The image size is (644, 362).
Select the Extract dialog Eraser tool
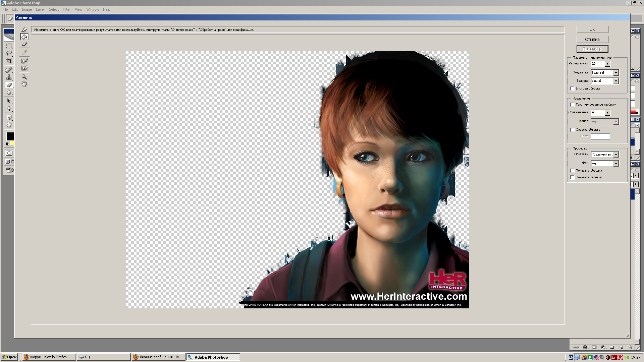[24, 44]
